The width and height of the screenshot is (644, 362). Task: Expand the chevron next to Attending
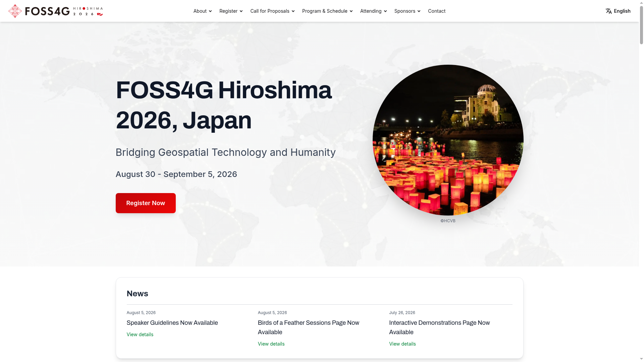click(385, 11)
